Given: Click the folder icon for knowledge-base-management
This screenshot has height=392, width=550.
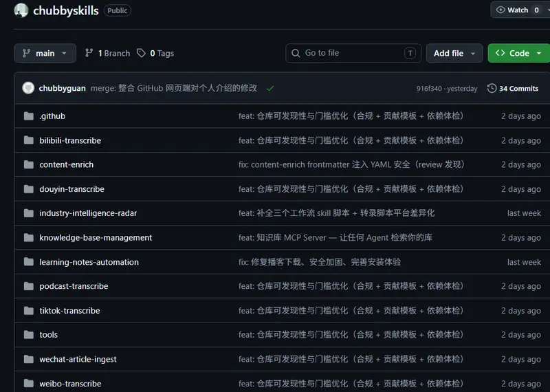Looking at the screenshot, I should (x=29, y=237).
